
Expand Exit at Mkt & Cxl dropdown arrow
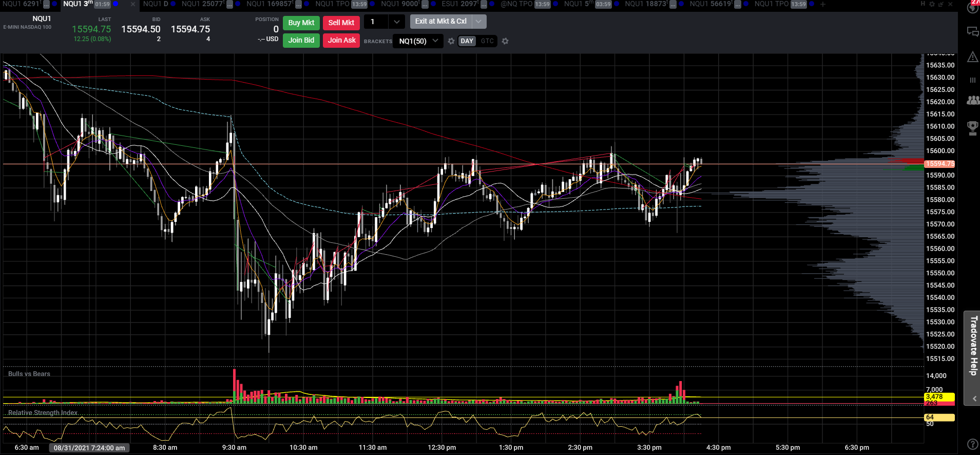click(478, 22)
